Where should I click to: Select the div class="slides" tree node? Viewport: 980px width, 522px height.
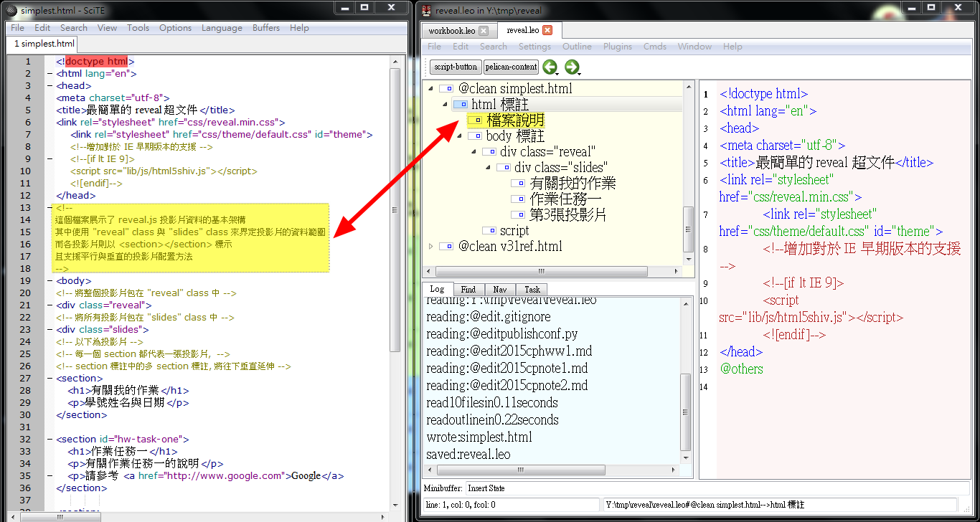[561, 167]
